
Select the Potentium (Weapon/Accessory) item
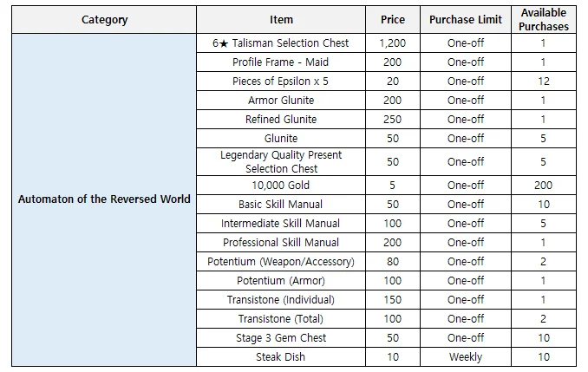(281, 261)
